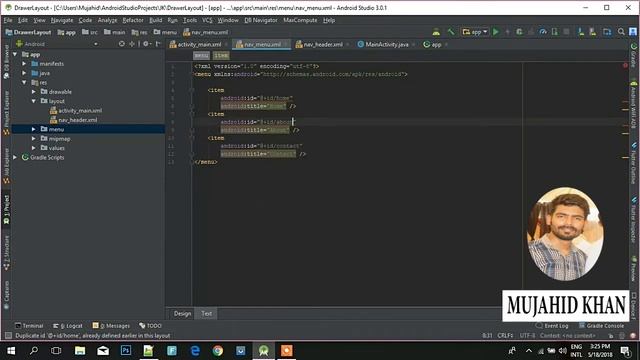Open the Terminal tool window

[x=29, y=326]
